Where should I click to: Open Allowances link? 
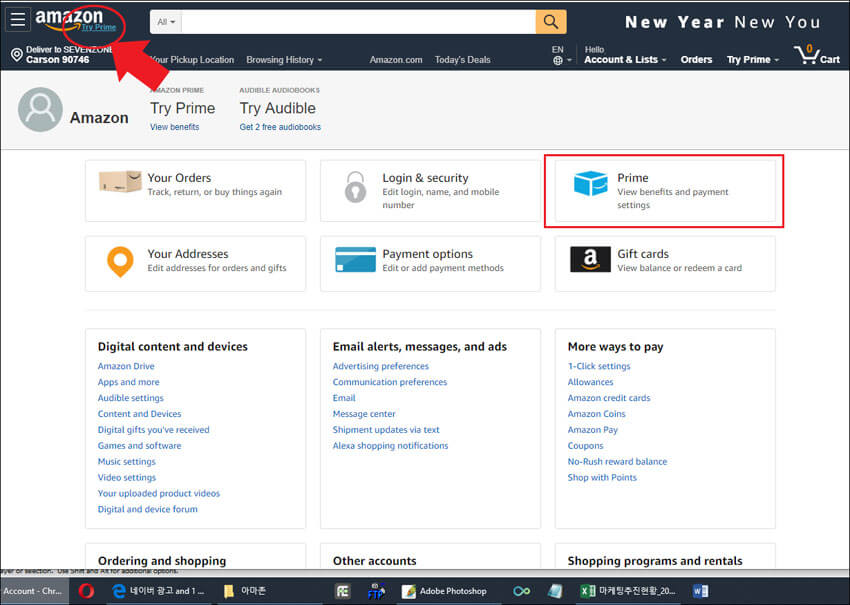[590, 382]
